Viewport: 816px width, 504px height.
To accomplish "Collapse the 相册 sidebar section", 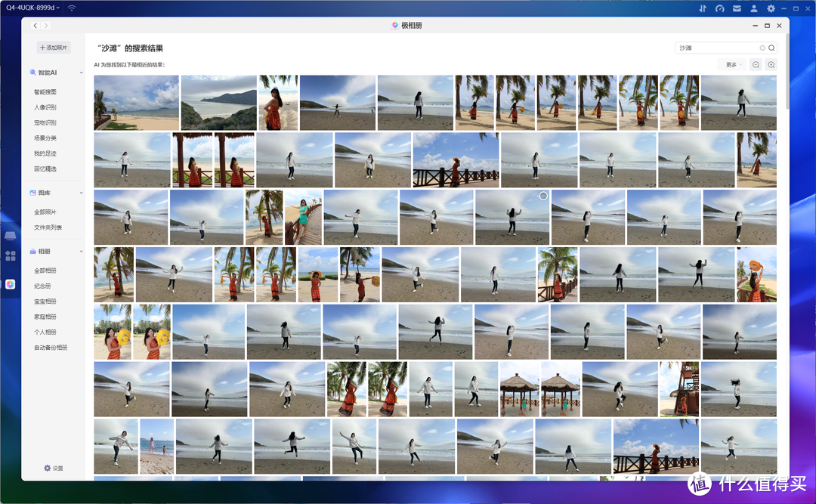I will (81, 251).
